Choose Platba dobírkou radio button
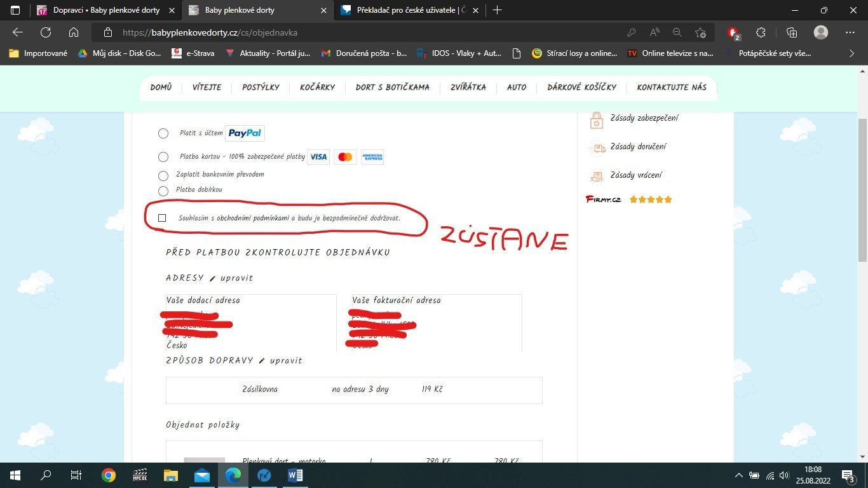 163,191
